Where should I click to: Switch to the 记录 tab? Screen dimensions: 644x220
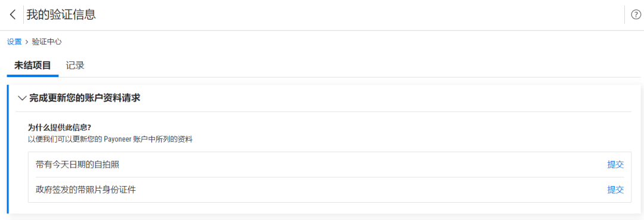[75, 66]
